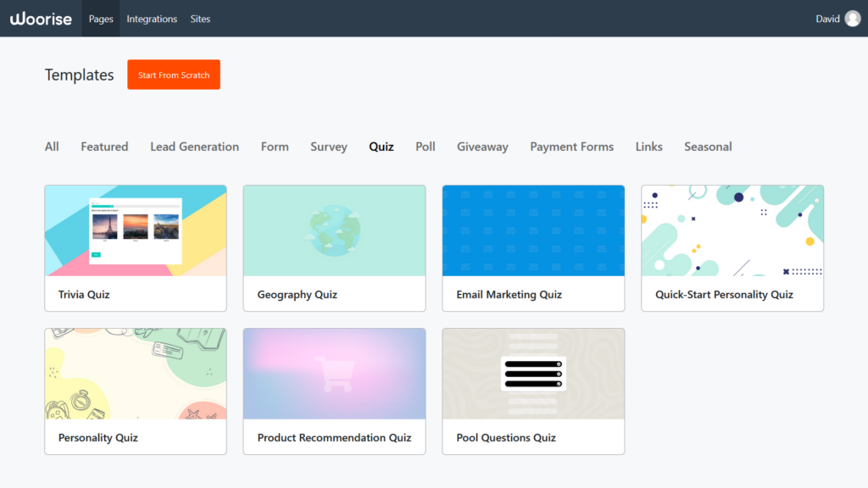Select the Giveaway filter
Image resolution: width=868 pixels, height=488 pixels.
pos(482,146)
